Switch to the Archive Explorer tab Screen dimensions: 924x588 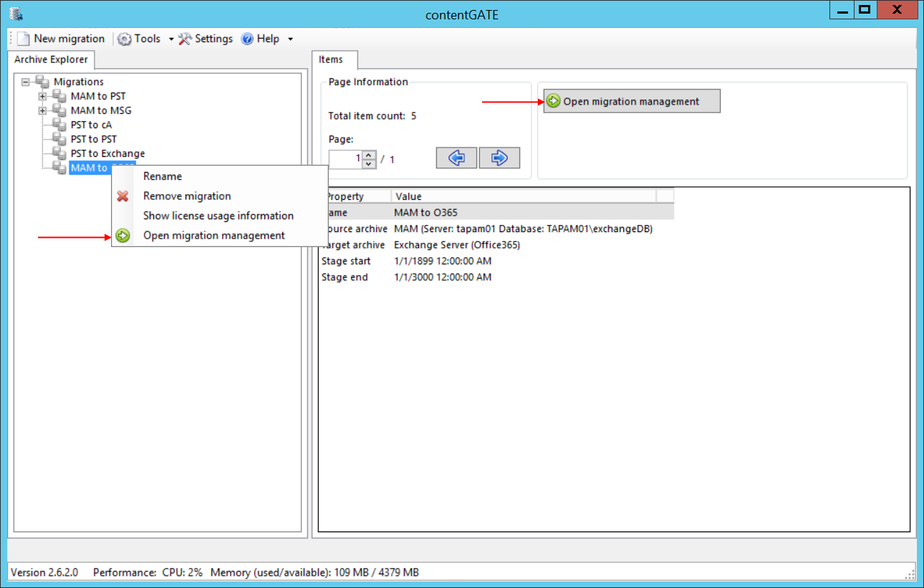(51, 60)
